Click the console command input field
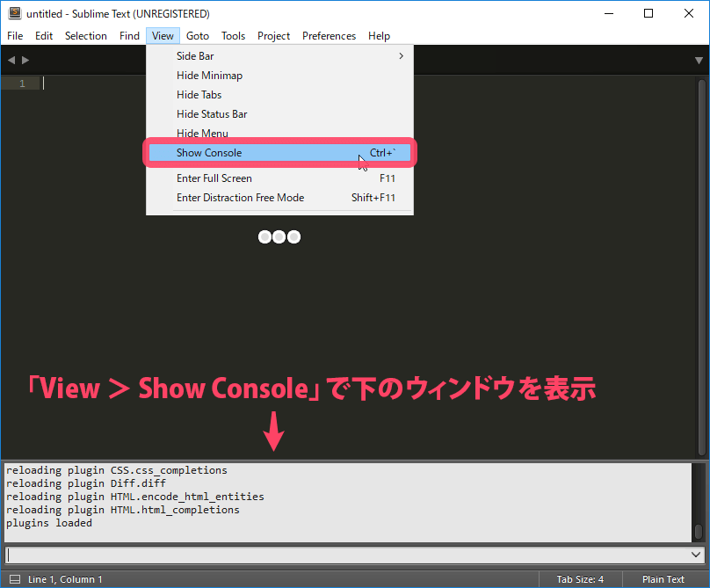710x588 pixels. (348, 555)
